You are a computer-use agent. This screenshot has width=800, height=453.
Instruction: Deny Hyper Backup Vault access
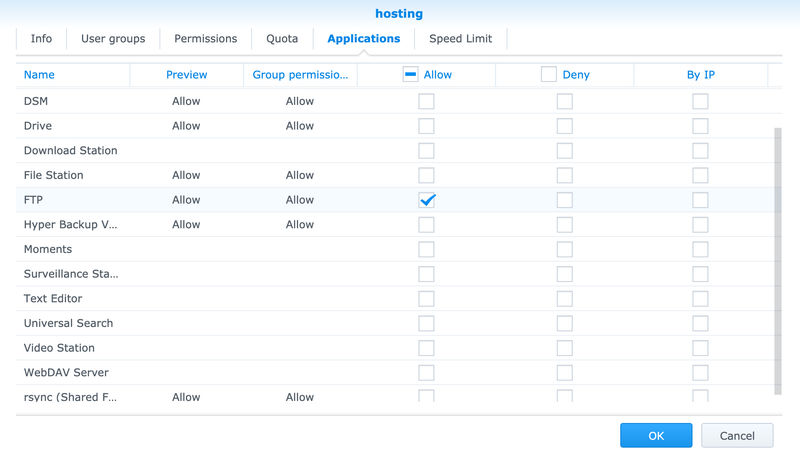pos(565,225)
